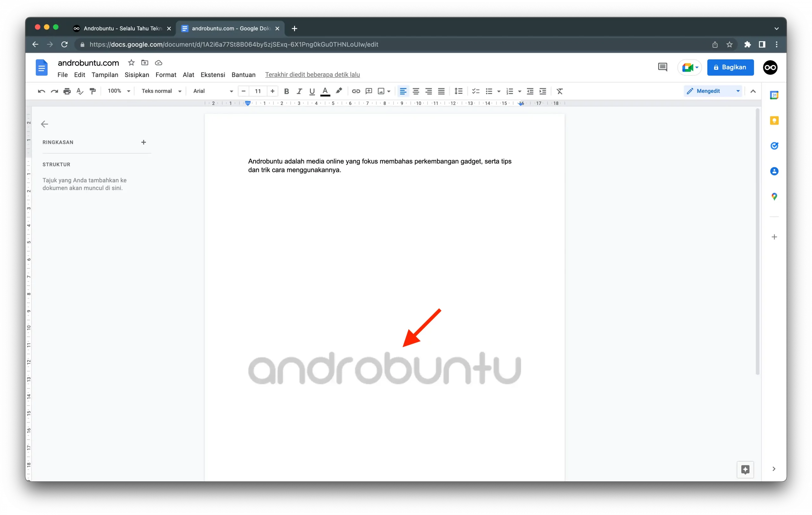Insert a link using the toolbar icon
812x515 pixels.
[x=356, y=91]
